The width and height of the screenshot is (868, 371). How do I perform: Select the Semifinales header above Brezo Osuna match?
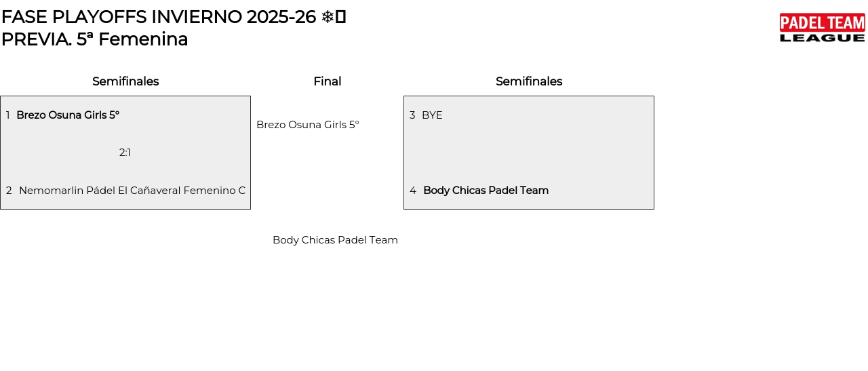(125, 81)
